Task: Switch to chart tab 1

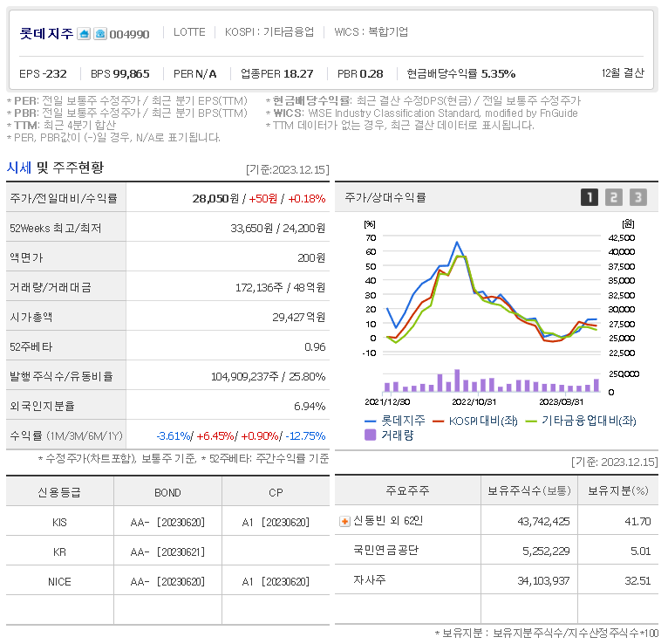Action: point(590,197)
